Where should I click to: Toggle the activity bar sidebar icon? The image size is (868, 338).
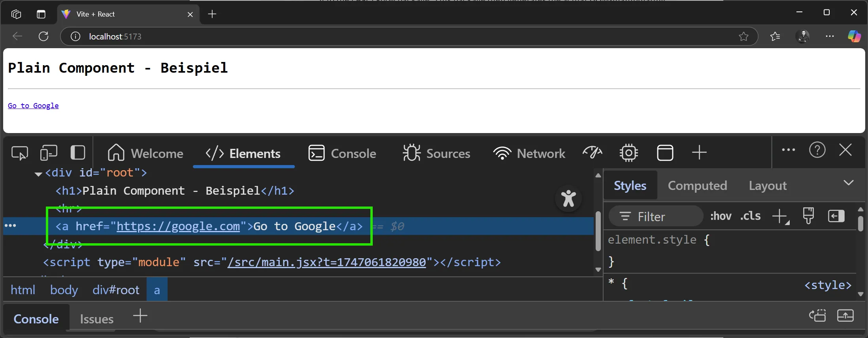point(77,153)
